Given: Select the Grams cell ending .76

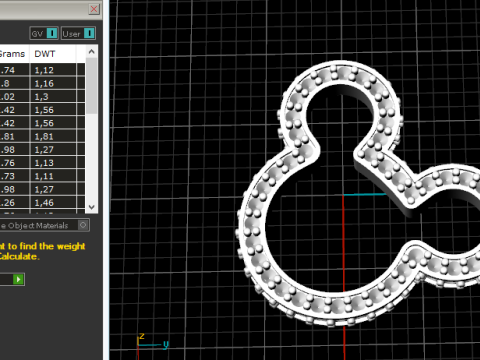Looking at the screenshot, I should (x=14, y=163).
